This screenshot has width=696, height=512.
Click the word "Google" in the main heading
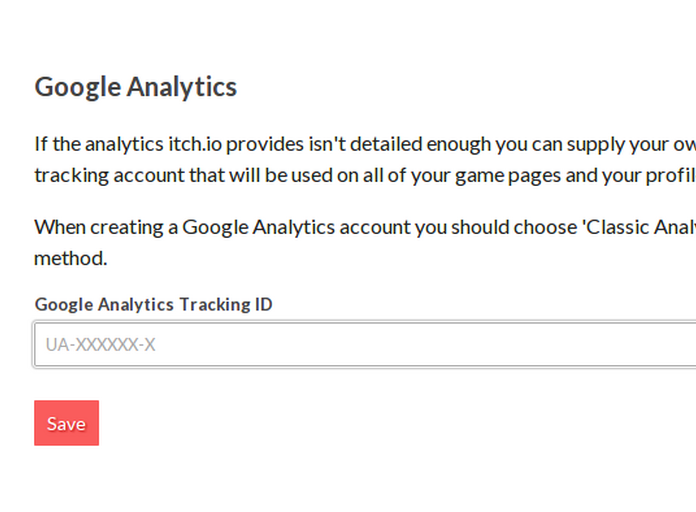(x=78, y=87)
